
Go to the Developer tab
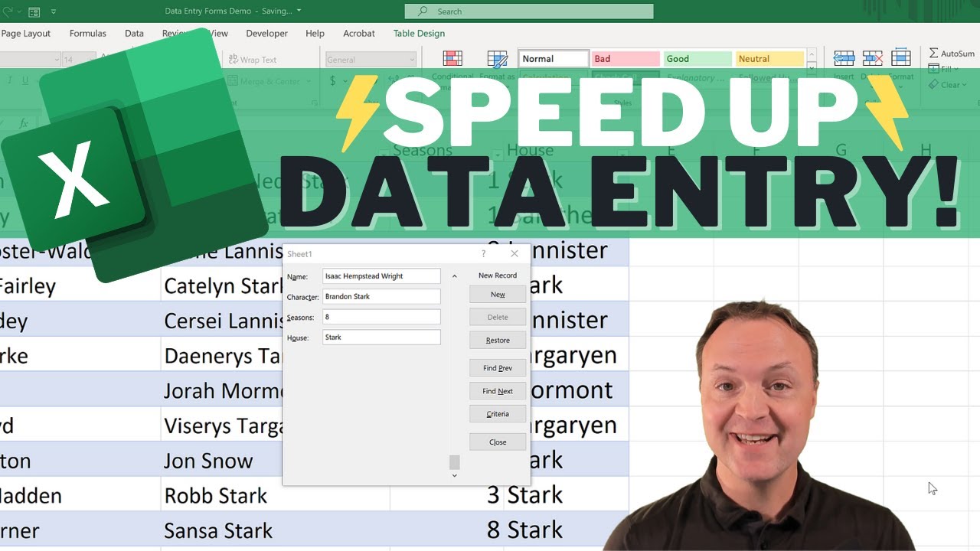[266, 34]
